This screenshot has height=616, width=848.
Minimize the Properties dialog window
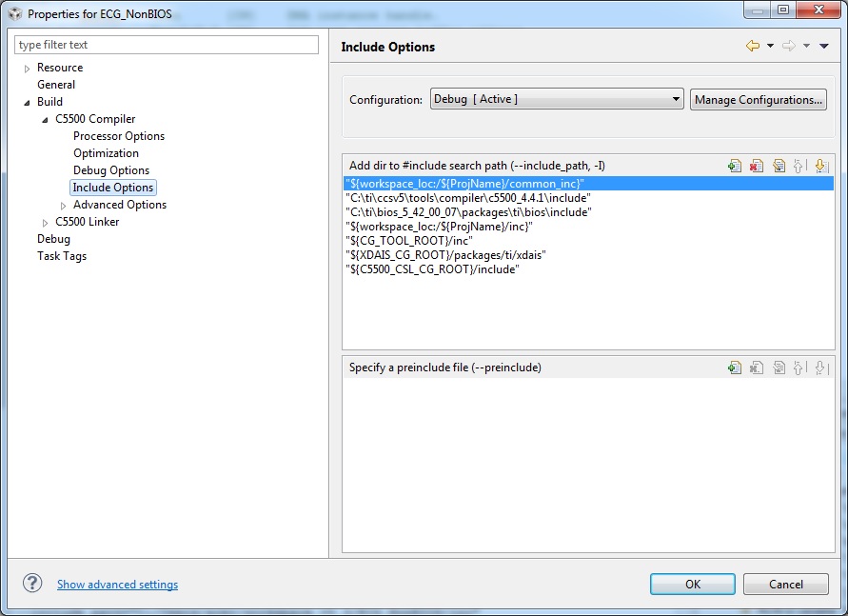758,10
